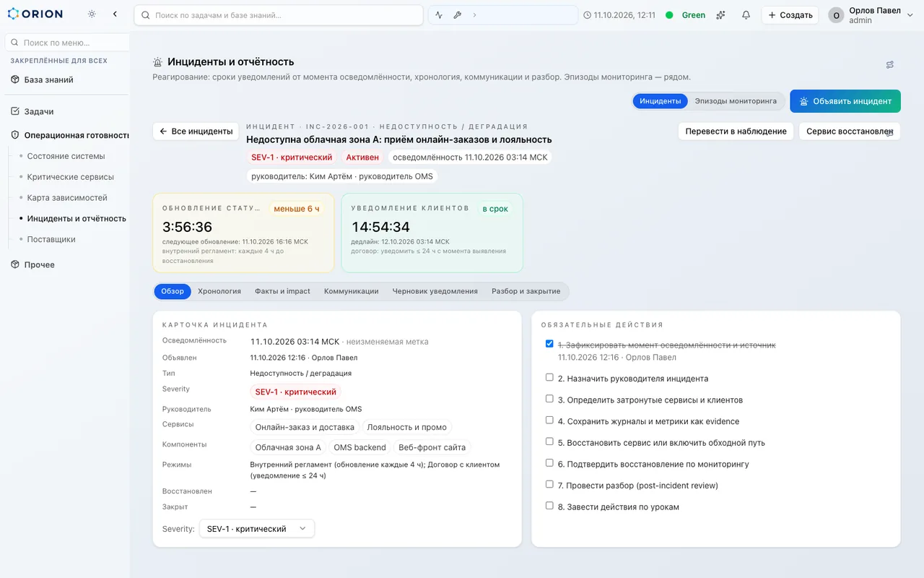The height and width of the screenshot is (578, 924).
Task: Click the page settings sliders icon
Action: tap(890, 64)
